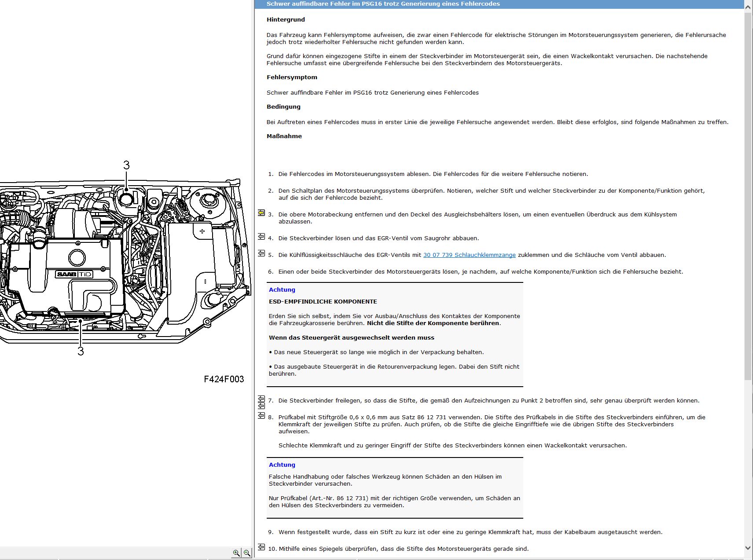Click the upper callout number 3 in the diagram
Viewport: 753px width, 560px height.
pyautogui.click(x=126, y=165)
